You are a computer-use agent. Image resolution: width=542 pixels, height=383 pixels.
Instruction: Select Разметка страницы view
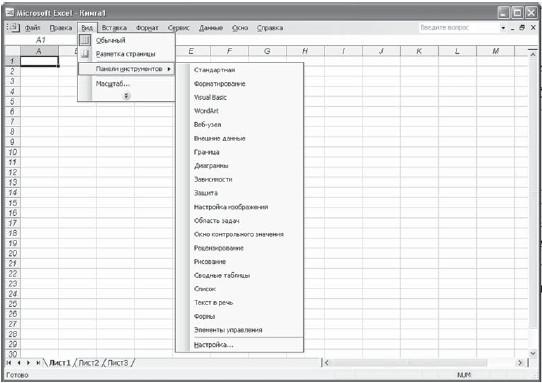point(127,54)
